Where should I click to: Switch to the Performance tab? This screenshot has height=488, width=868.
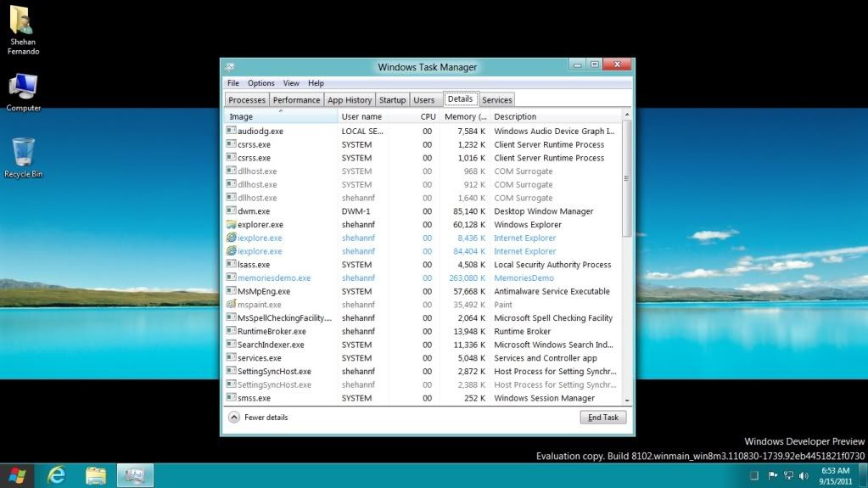point(296,100)
